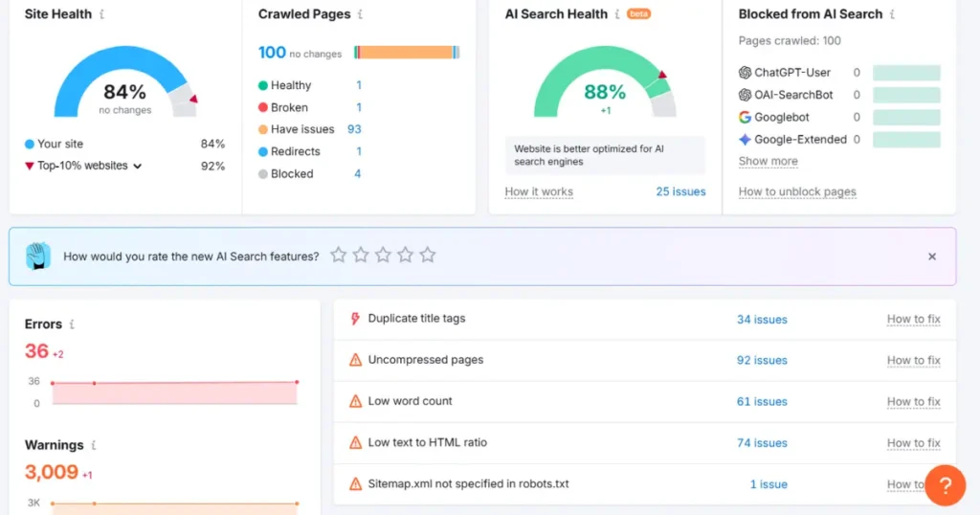Expand the Show more bots list
The image size is (980, 515).
point(768,161)
